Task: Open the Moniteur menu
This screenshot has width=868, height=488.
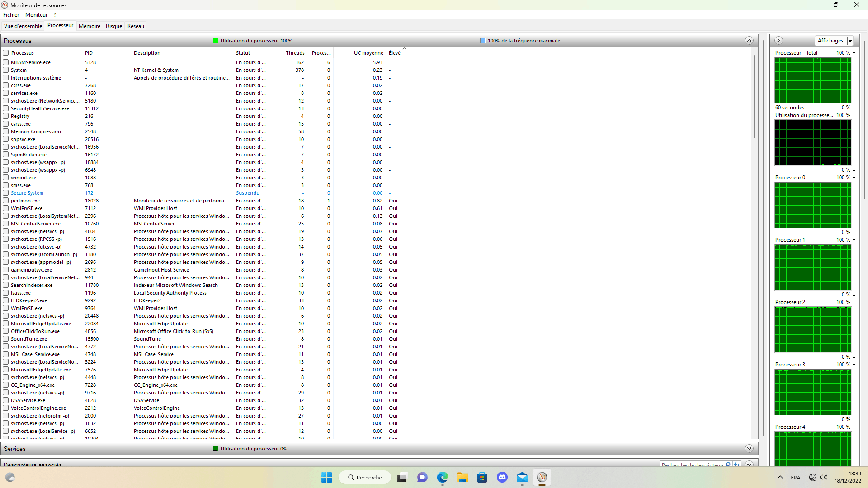Action: pos(36,15)
